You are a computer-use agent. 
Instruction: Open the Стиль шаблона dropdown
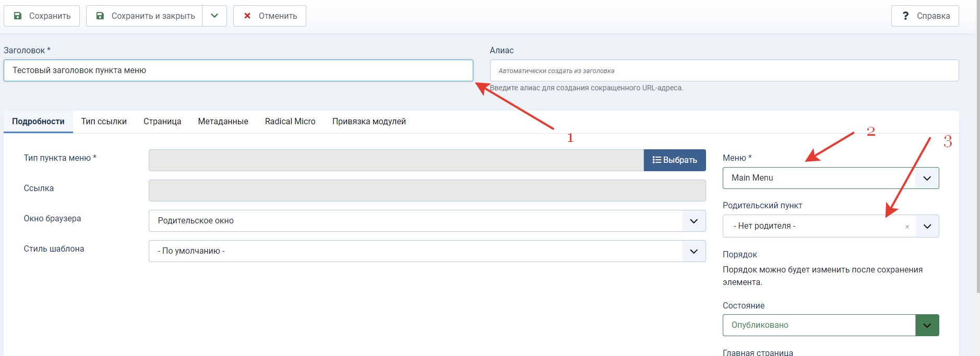click(427, 251)
